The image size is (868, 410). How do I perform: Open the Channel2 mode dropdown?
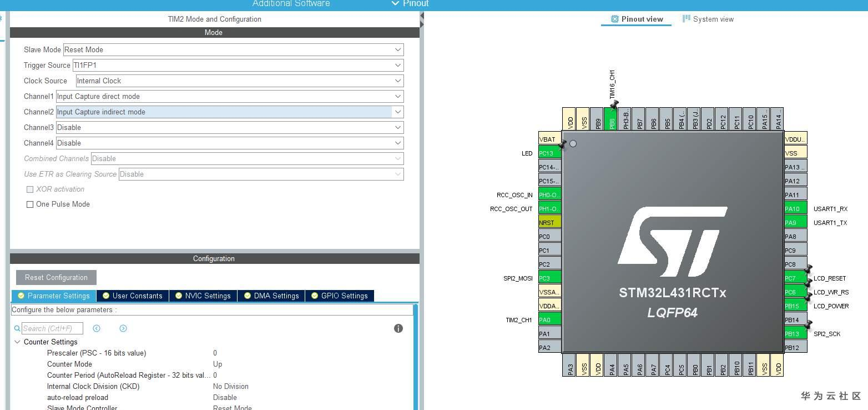coord(230,112)
